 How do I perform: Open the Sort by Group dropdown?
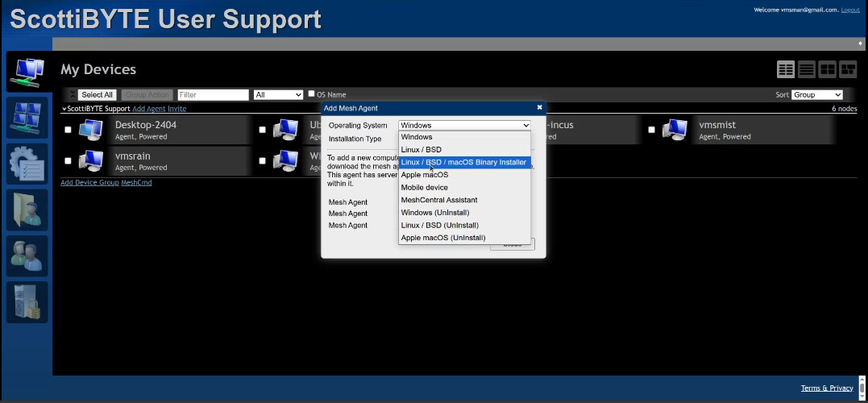816,94
